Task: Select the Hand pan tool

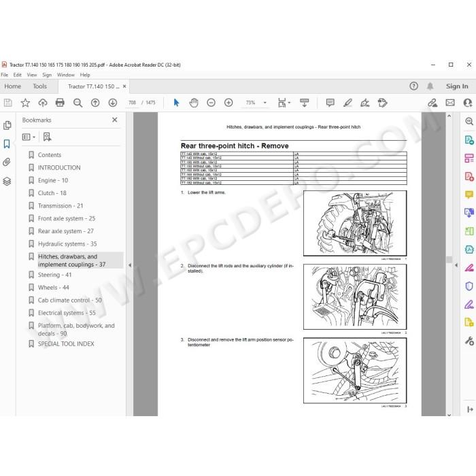Action: (194, 103)
